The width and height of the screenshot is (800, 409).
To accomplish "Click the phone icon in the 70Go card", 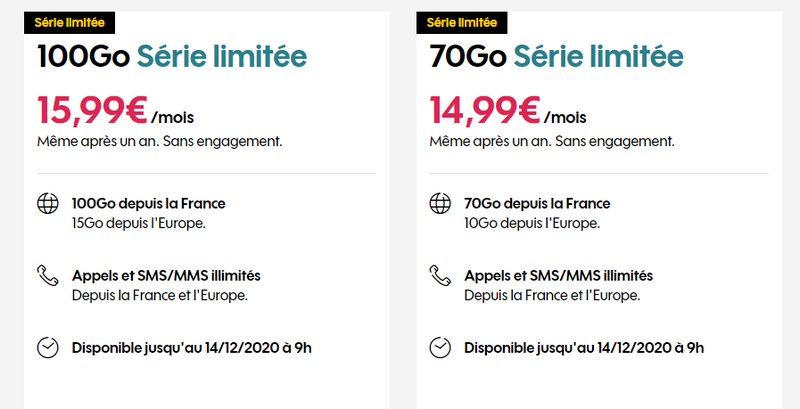I will click(439, 276).
